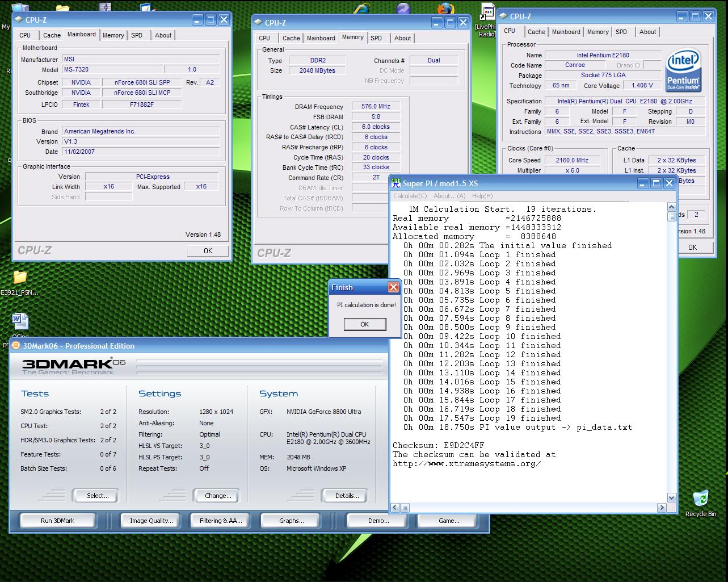The height and width of the screenshot is (582, 728).
Task: Close the Finish dialog with its X
Action: [393, 287]
